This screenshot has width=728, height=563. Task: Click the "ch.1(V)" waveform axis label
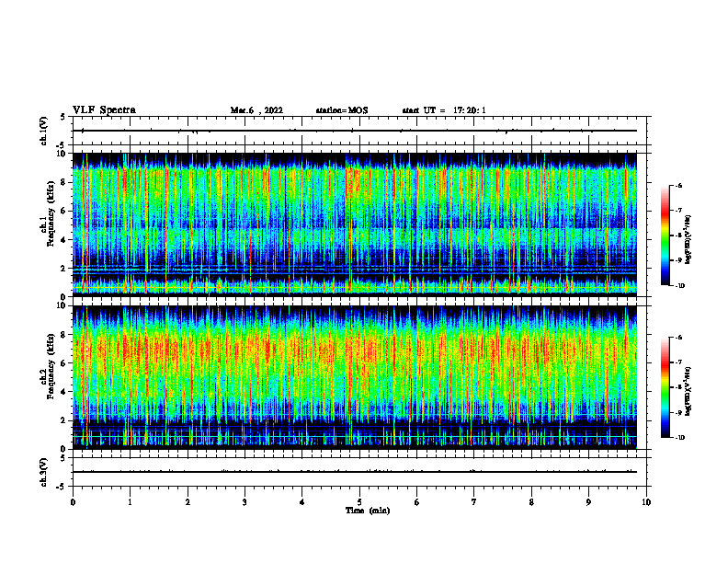pos(44,131)
